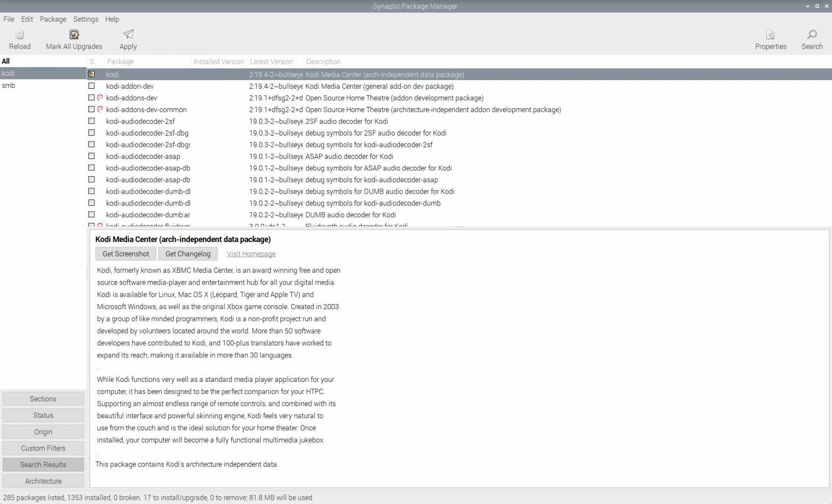Click the Reload toolbar icon
The height and width of the screenshot is (504, 832).
click(x=20, y=34)
